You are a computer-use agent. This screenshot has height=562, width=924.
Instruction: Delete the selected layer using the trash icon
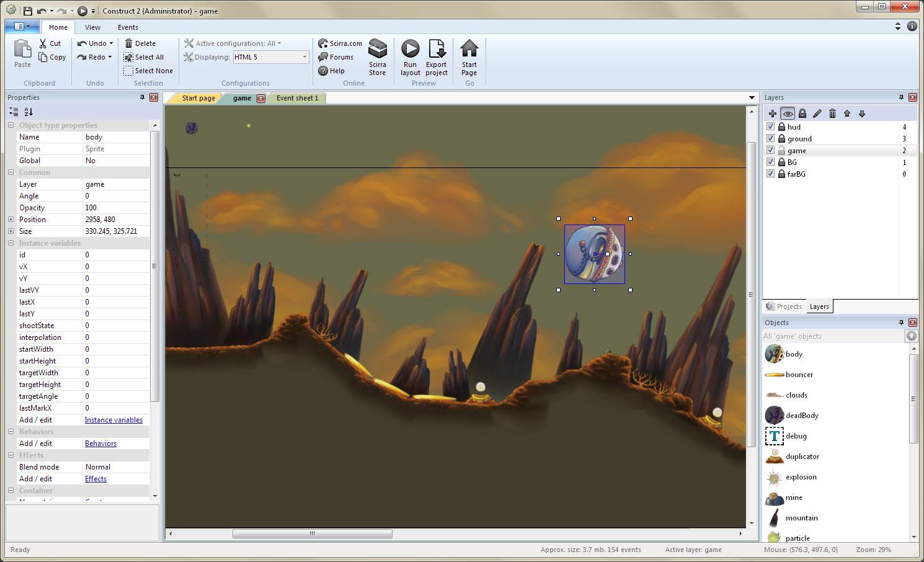pyautogui.click(x=832, y=114)
